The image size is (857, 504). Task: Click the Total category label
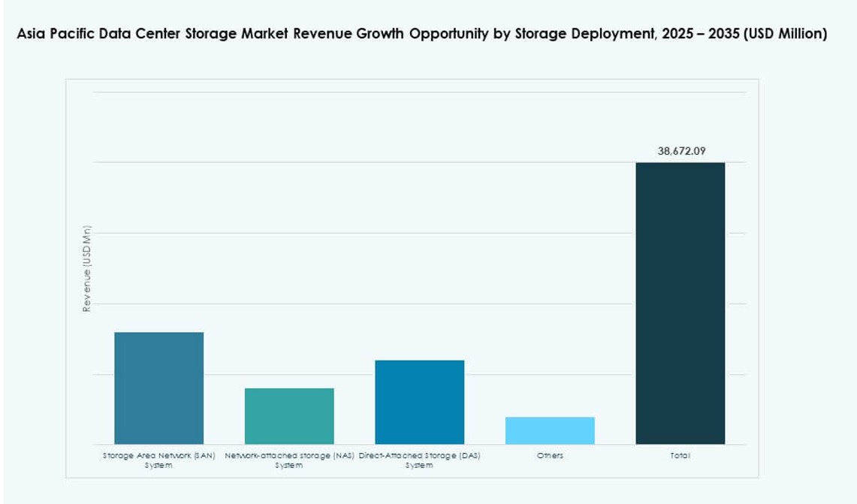point(680,454)
